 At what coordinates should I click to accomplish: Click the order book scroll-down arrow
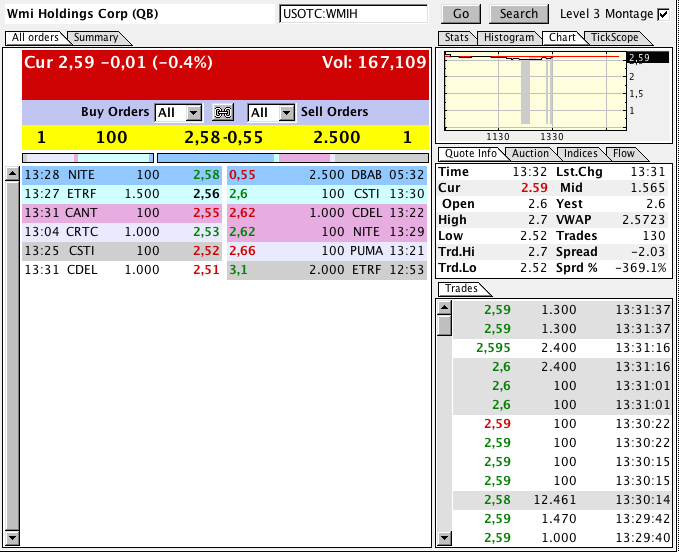click(12, 539)
